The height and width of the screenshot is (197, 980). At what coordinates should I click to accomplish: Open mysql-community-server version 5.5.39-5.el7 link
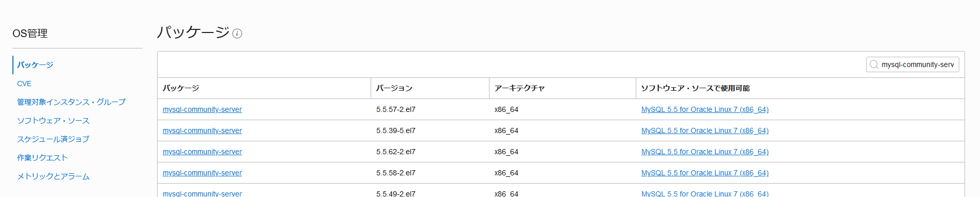tap(202, 130)
